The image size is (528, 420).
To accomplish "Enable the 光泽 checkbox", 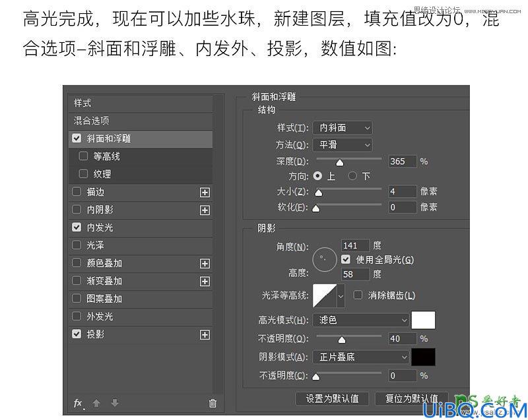I will coord(77,245).
